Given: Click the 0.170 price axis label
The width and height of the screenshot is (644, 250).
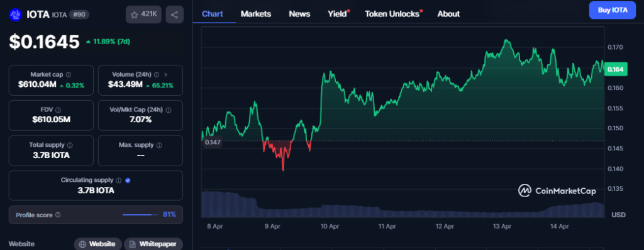Looking at the screenshot, I should tap(615, 48).
